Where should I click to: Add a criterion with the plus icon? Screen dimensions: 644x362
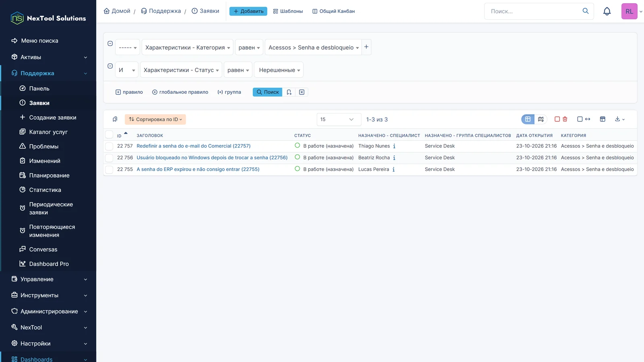tap(366, 47)
